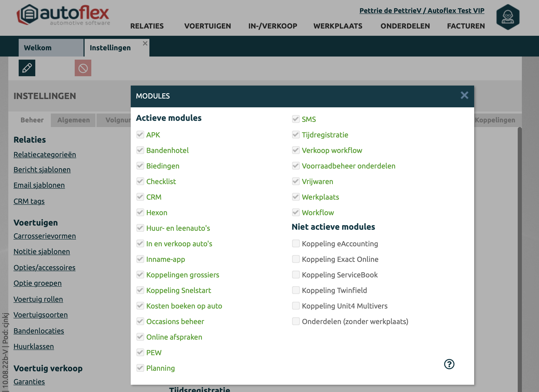Open the Relatiecategorieën link
Screen dimensions: 539x392
pos(45,155)
